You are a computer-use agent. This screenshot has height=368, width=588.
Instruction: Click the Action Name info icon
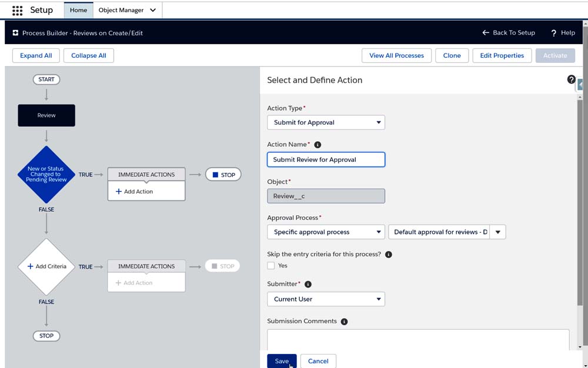pos(318,145)
